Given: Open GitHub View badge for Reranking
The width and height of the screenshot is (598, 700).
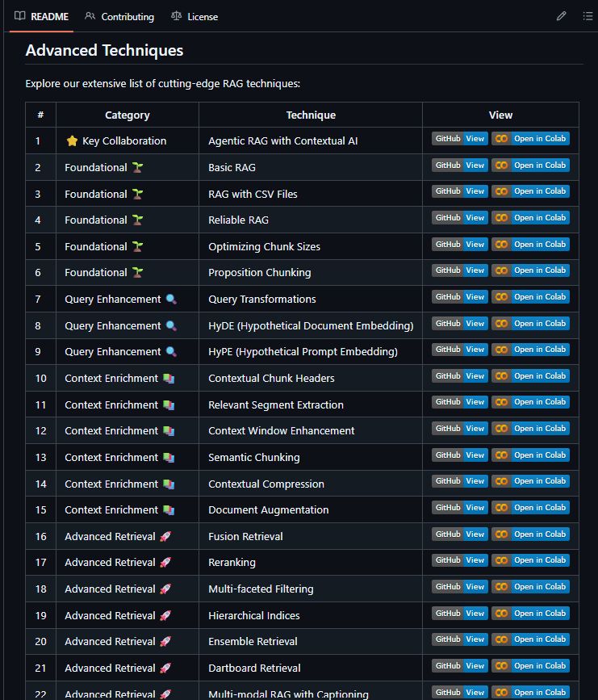Looking at the screenshot, I should 460,560.
